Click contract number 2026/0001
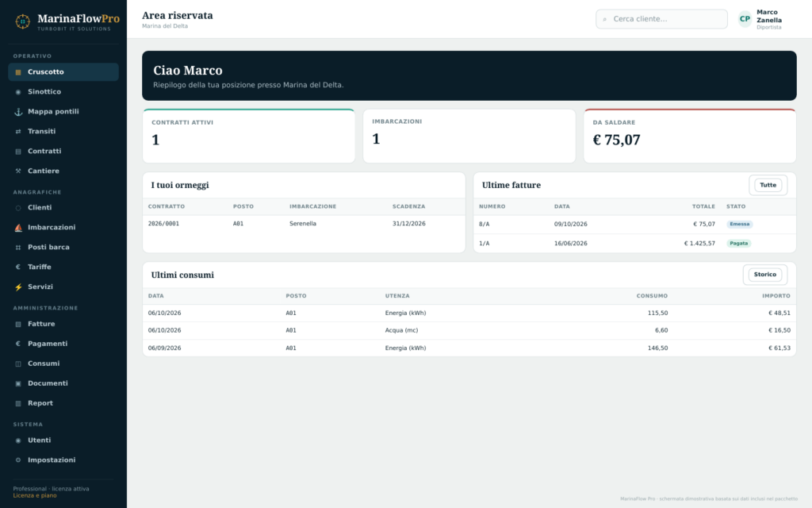The height and width of the screenshot is (508, 812). click(163, 224)
